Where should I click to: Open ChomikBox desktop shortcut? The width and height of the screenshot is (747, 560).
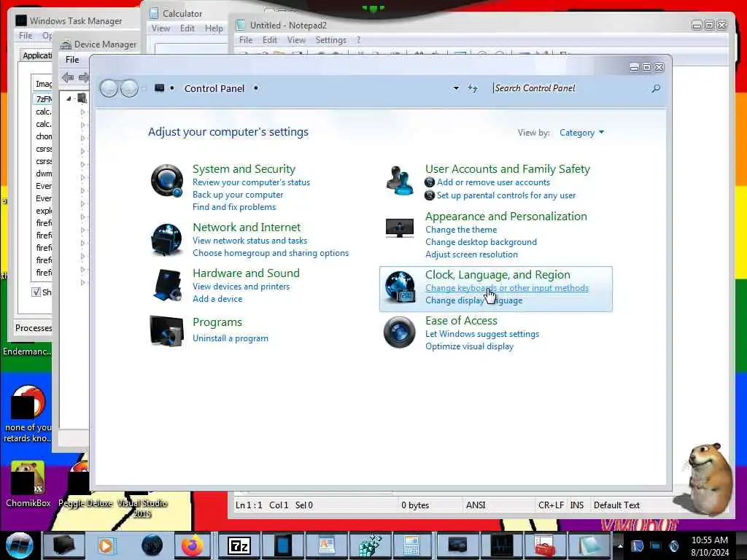[x=28, y=483]
